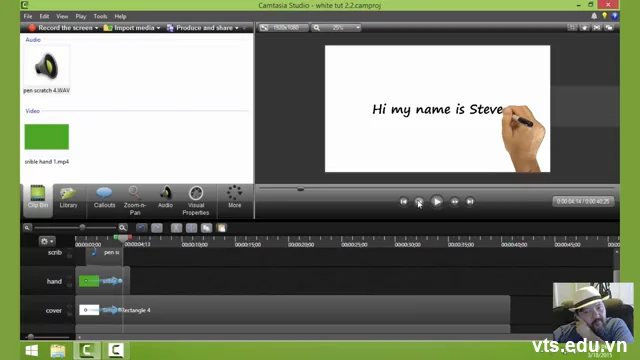This screenshot has width=640, height=360.
Task: Open the Windows Start button
Action: 32,350
